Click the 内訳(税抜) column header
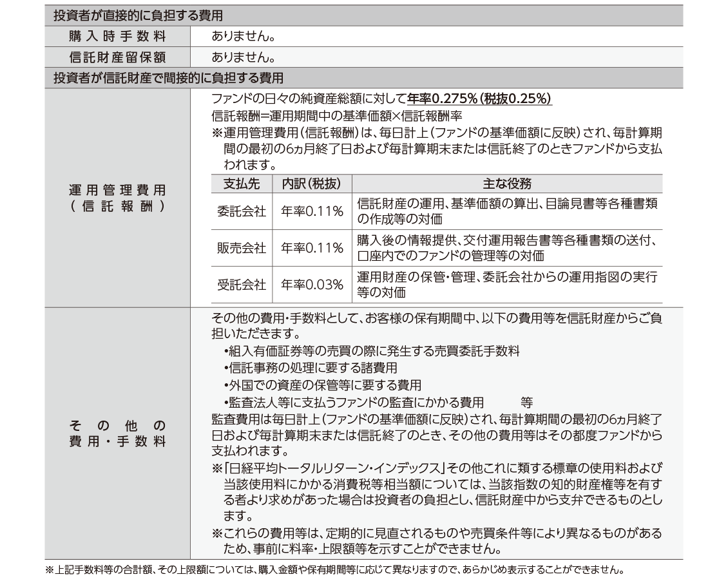728x581 pixels. pyautogui.click(x=312, y=184)
